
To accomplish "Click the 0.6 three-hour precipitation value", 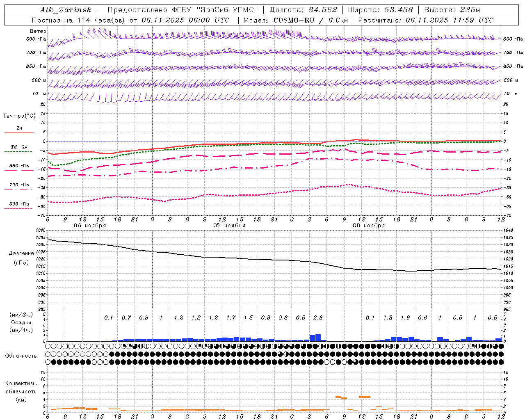I will pos(422,317).
